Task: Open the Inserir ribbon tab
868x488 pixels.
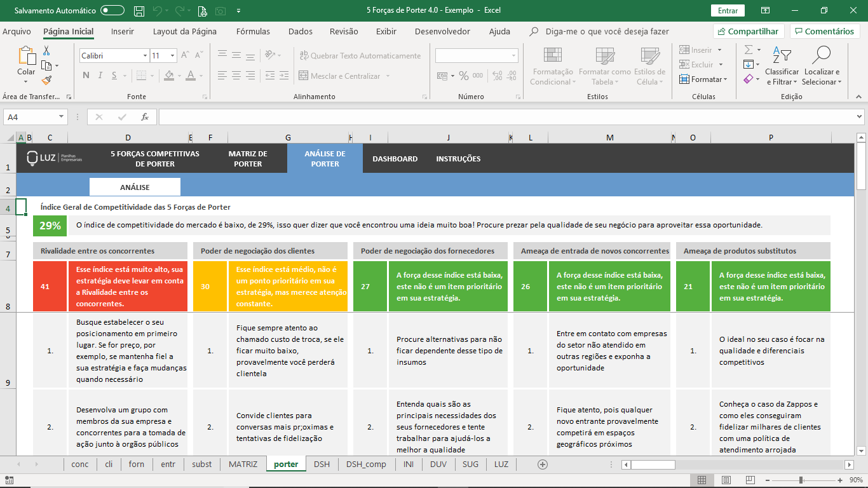Action: [x=122, y=31]
